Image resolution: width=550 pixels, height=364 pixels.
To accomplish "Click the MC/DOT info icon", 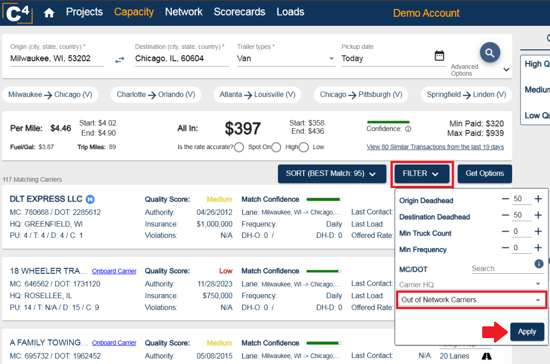I will [539, 264].
